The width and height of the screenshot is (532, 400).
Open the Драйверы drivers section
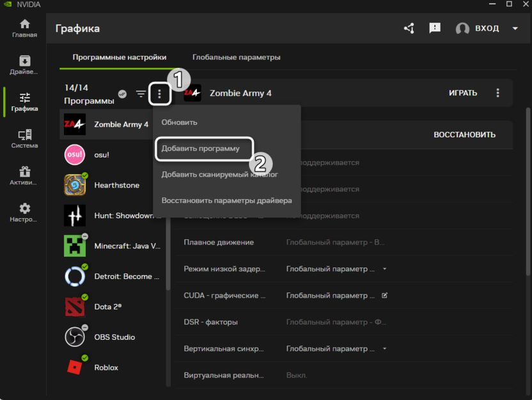tap(24, 65)
